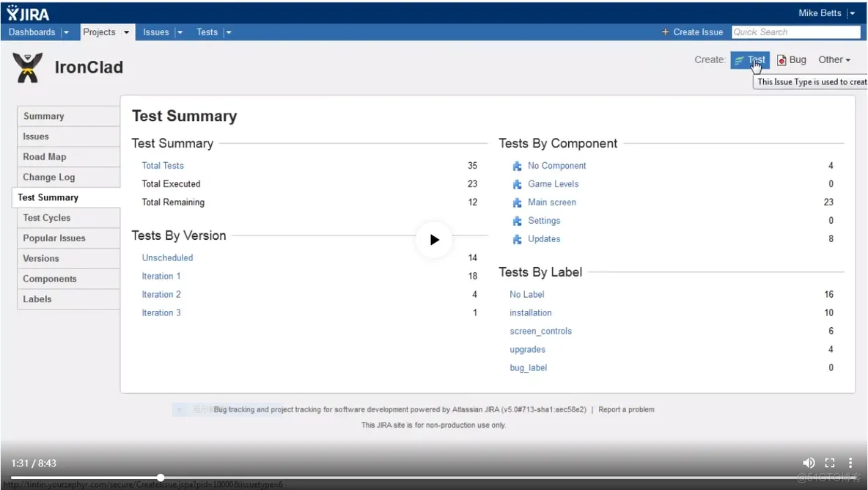Create a new Test issue
The width and height of the screenshot is (868, 490).
tap(750, 60)
